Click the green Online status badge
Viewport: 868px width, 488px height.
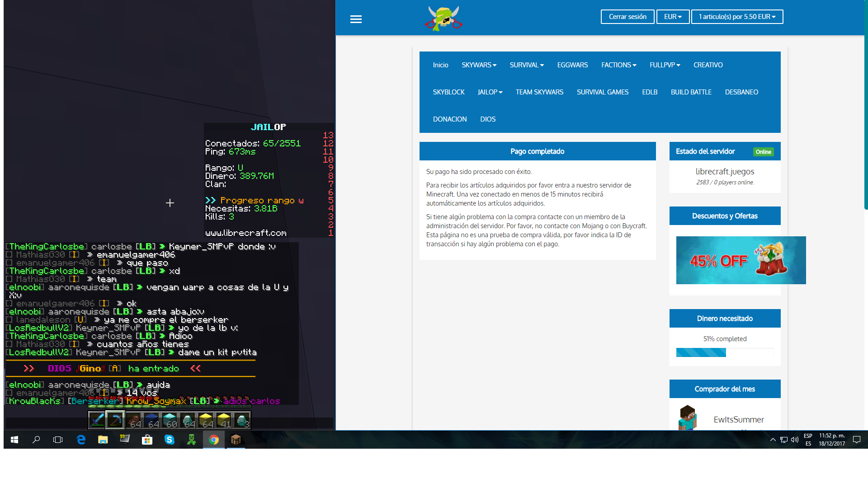763,152
